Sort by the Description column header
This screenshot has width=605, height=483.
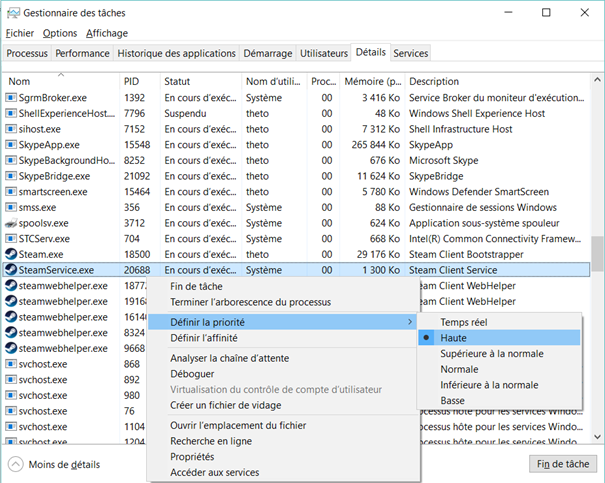498,81
